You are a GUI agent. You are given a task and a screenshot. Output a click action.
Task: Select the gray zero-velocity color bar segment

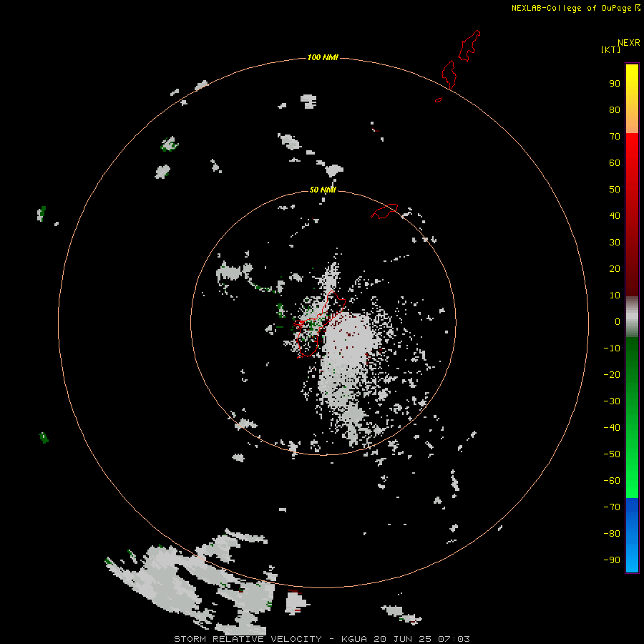[632, 317]
